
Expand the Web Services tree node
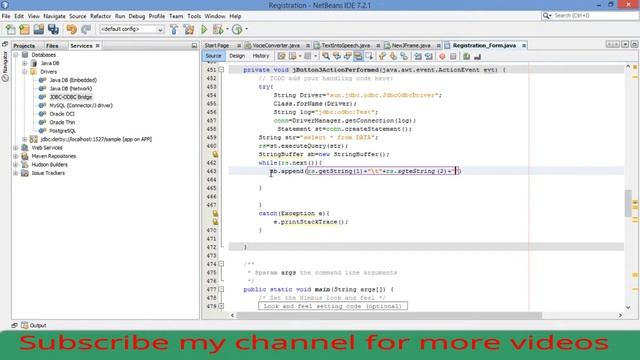(x=16, y=148)
